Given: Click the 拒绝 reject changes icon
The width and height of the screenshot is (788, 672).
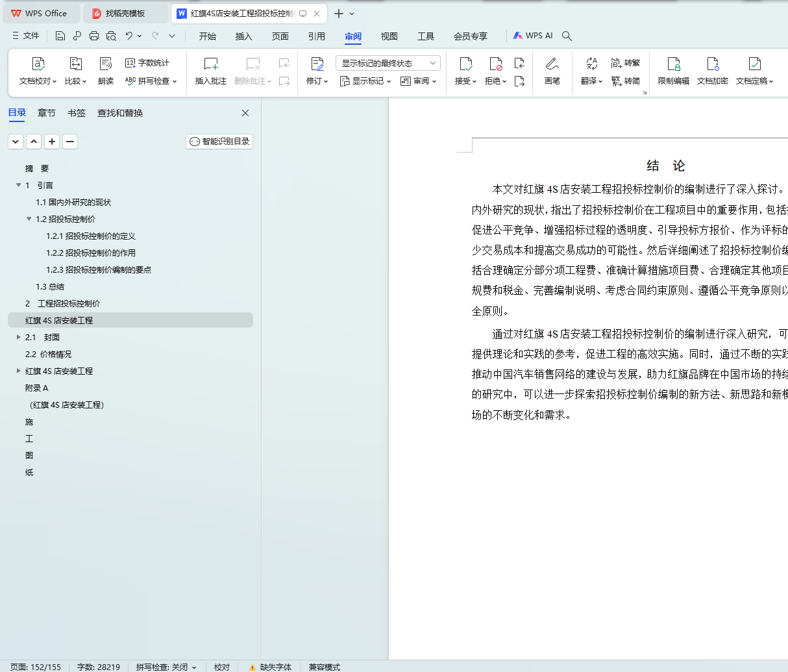Looking at the screenshot, I should coord(495,64).
